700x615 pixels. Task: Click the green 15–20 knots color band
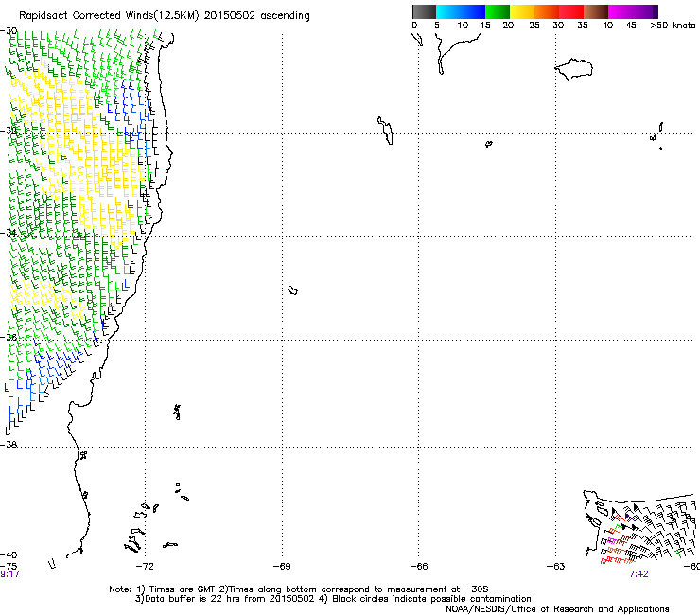tap(498, 11)
